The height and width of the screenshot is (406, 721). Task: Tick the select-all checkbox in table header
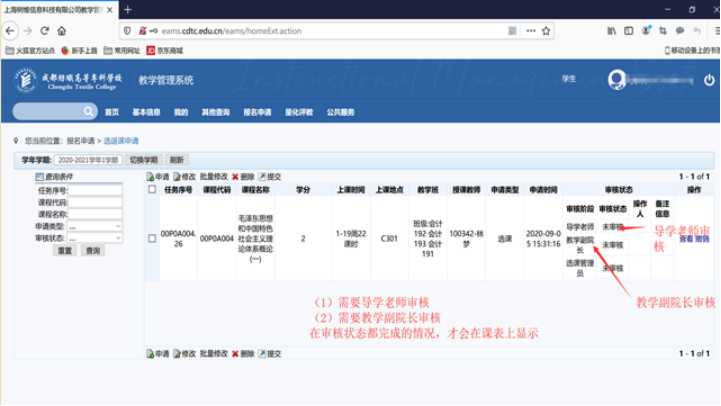152,189
